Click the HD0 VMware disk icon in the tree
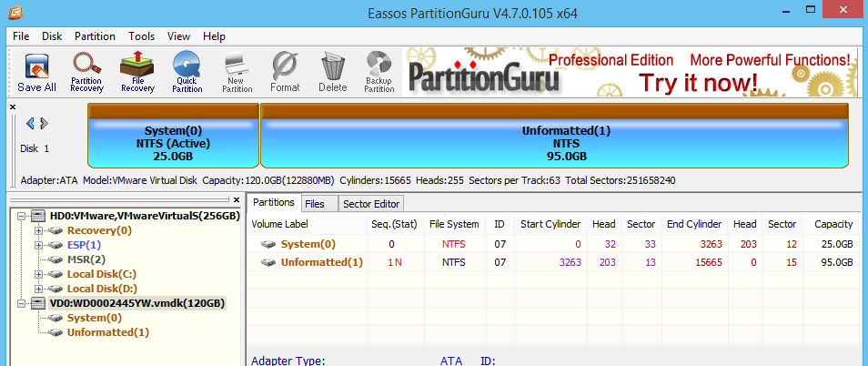 [x=37, y=216]
